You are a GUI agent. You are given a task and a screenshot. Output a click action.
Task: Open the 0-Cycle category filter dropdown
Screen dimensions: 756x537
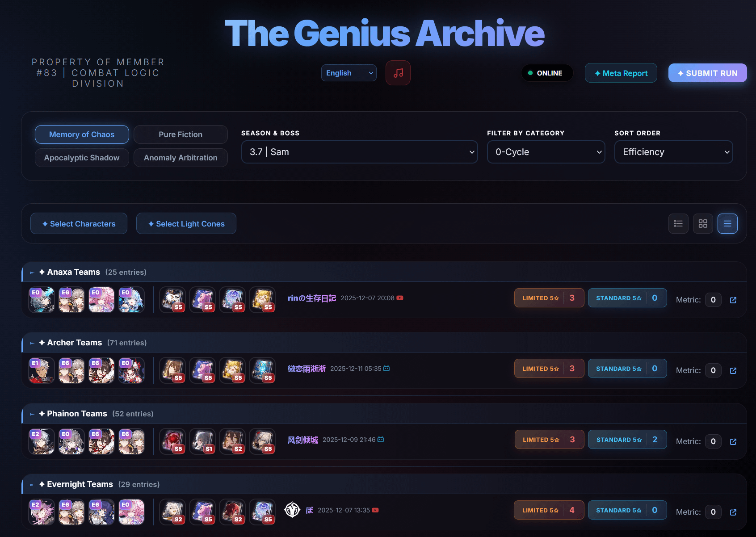(x=546, y=152)
